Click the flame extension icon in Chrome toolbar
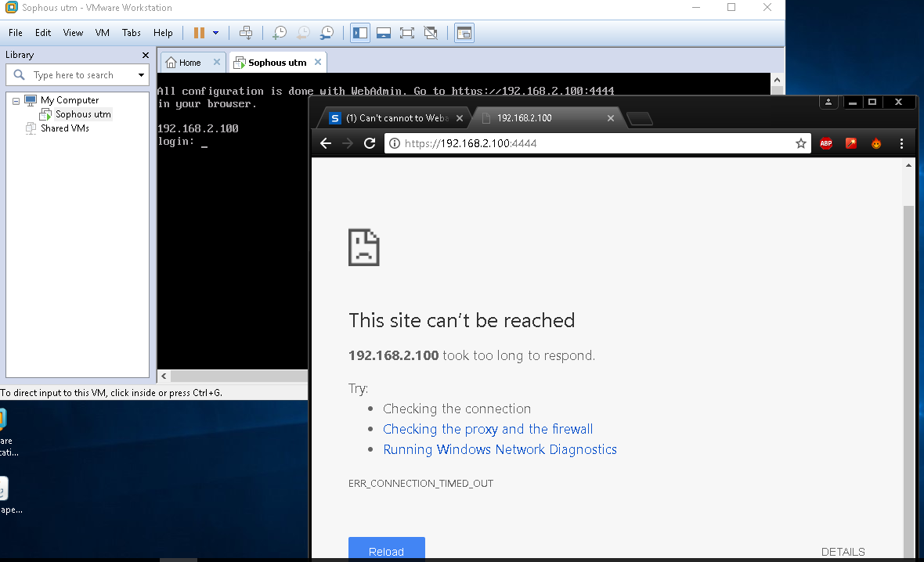The height and width of the screenshot is (562, 924). 876,143
